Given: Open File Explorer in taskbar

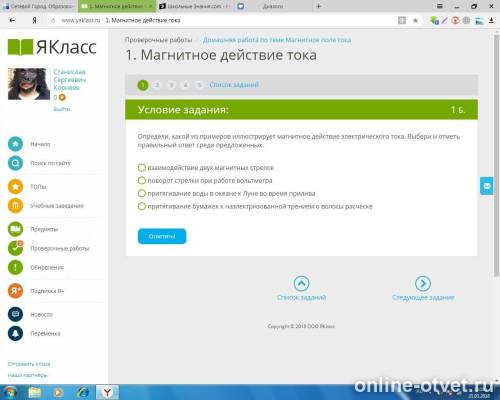Looking at the screenshot, I should 34,392.
